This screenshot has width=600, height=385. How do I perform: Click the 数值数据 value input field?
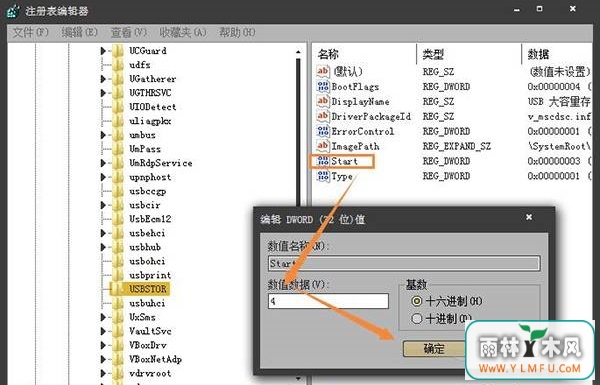[x=328, y=301]
